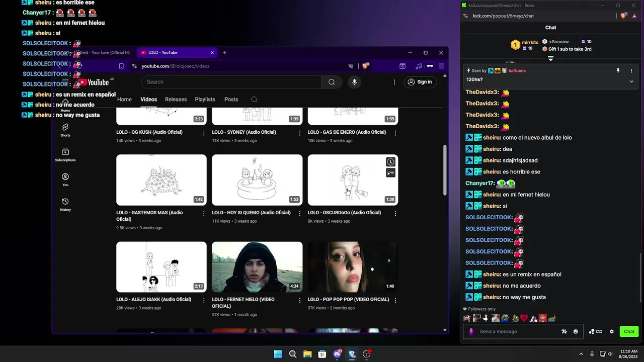Open options menu for SYDNEY video

(299, 133)
